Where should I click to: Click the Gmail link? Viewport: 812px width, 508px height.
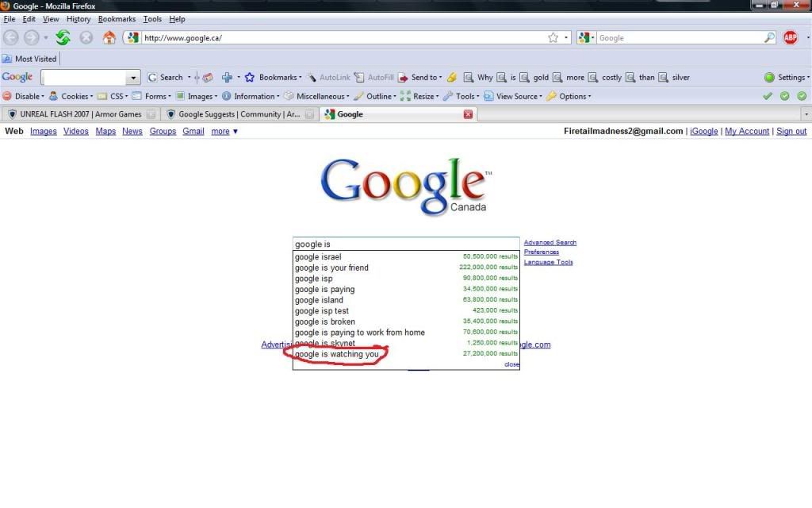[x=193, y=131]
